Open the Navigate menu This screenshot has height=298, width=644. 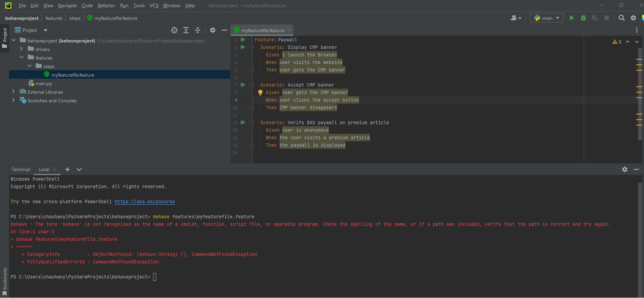coord(67,5)
